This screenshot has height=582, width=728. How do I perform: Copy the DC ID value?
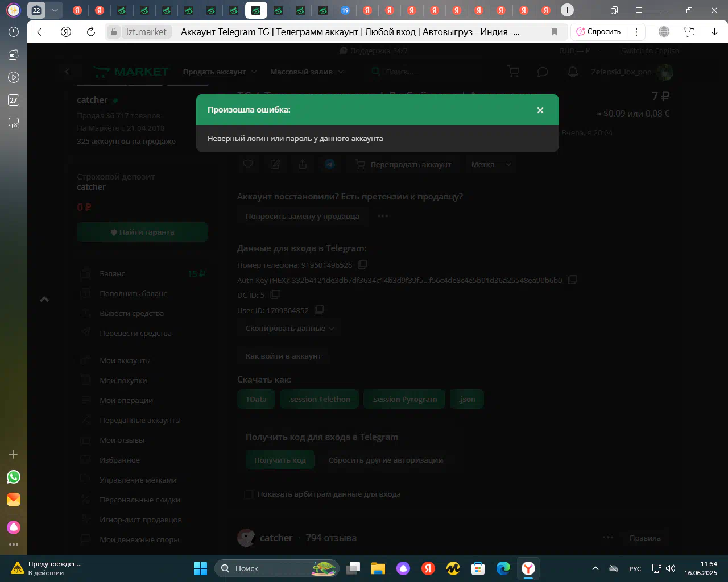pyautogui.click(x=275, y=294)
